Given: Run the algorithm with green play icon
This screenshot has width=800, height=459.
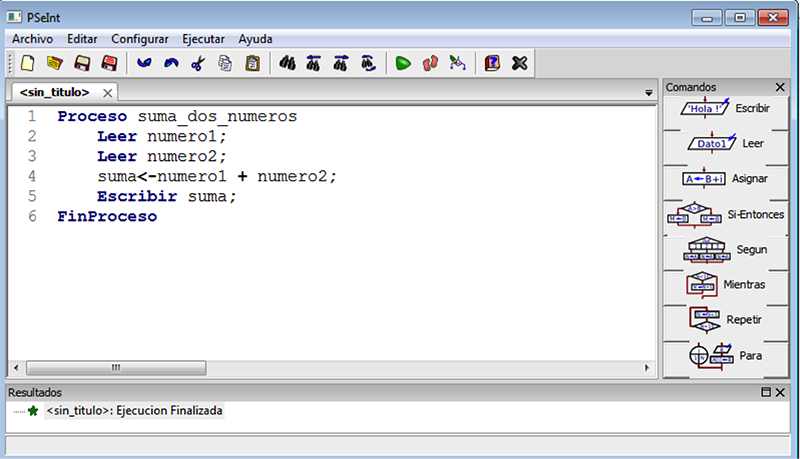Looking at the screenshot, I should tap(402, 63).
